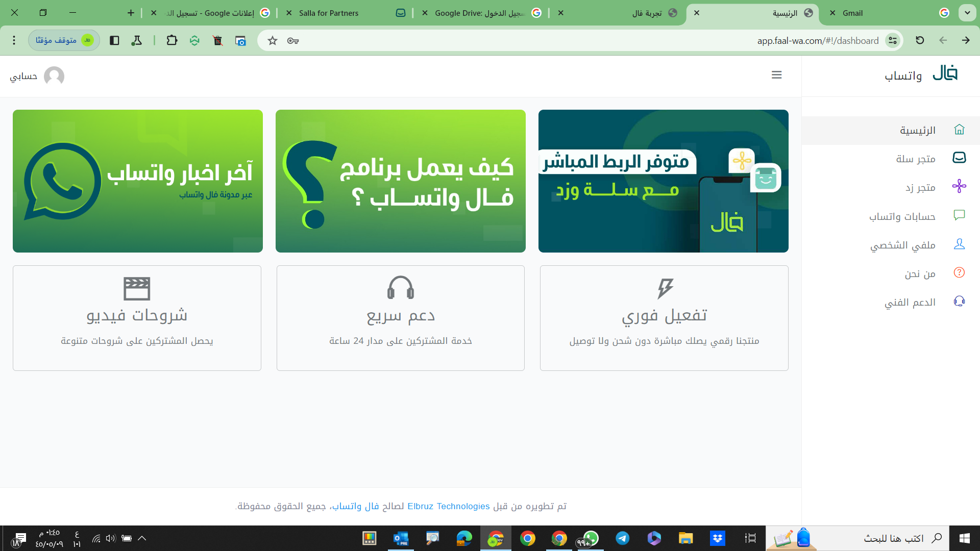Click the purple متجر زد flower icon
The height and width of the screenshot is (551, 980).
click(x=959, y=187)
